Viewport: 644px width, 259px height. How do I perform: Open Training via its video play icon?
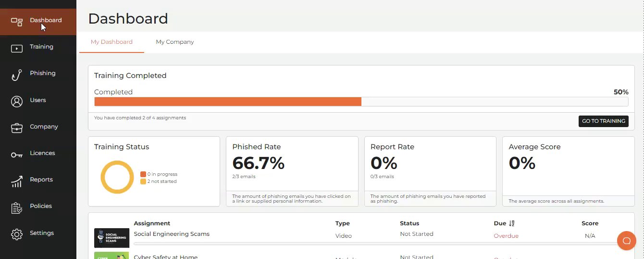17,48
